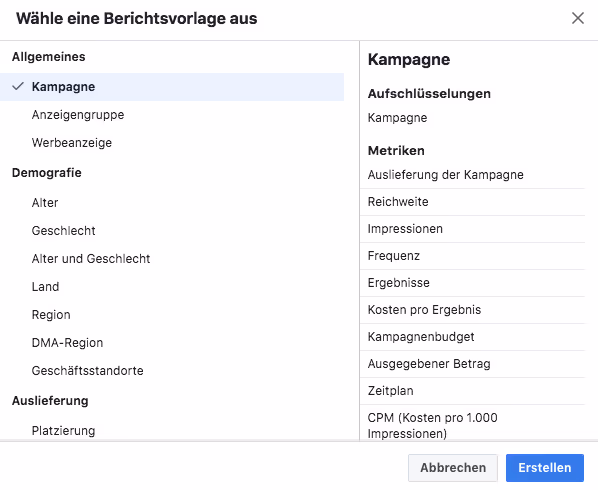The width and height of the screenshot is (598, 490).
Task: Select the Platzierung delivery template
Action: 172,431
